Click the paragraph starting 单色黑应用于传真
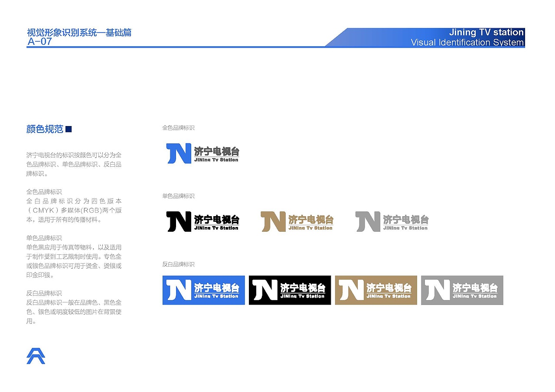 pyautogui.click(x=74, y=261)
